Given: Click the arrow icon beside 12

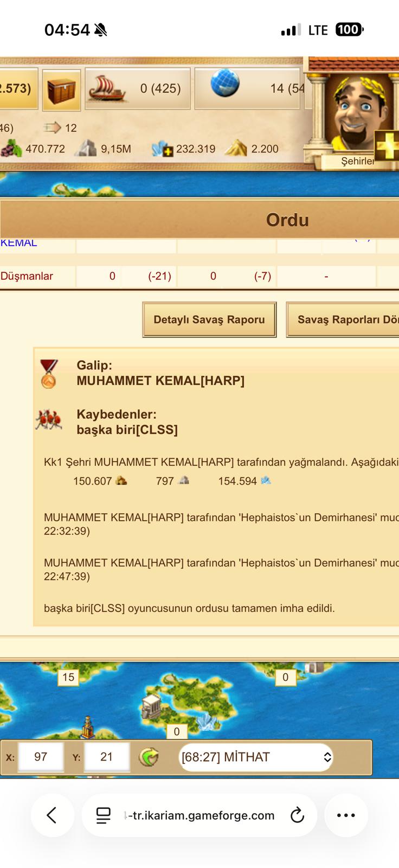Looking at the screenshot, I should pyautogui.click(x=52, y=127).
